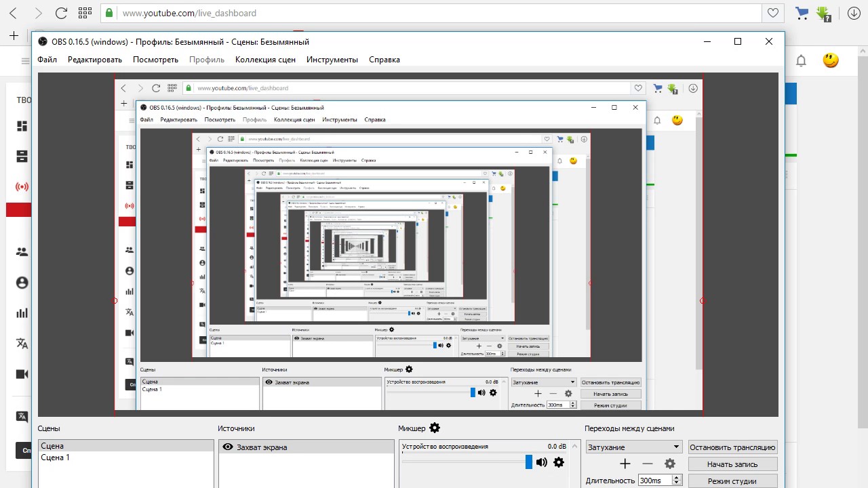Maximize the OBS window
The image size is (868, 488).
coord(738,41)
